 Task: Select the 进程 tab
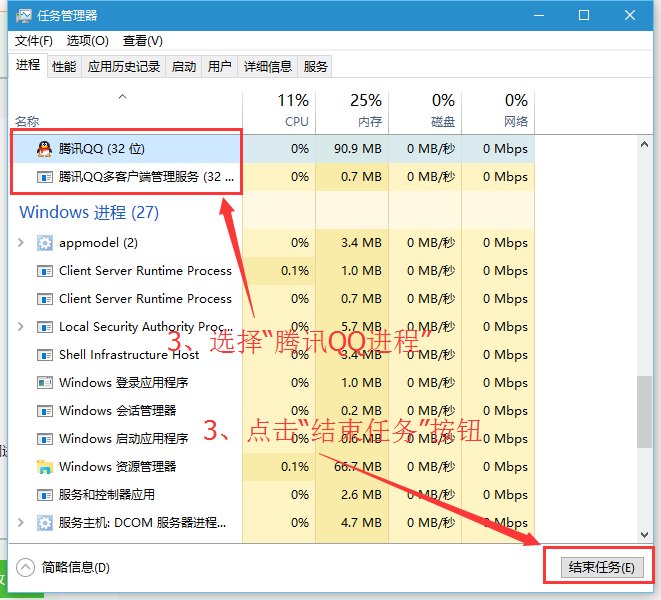(x=28, y=65)
